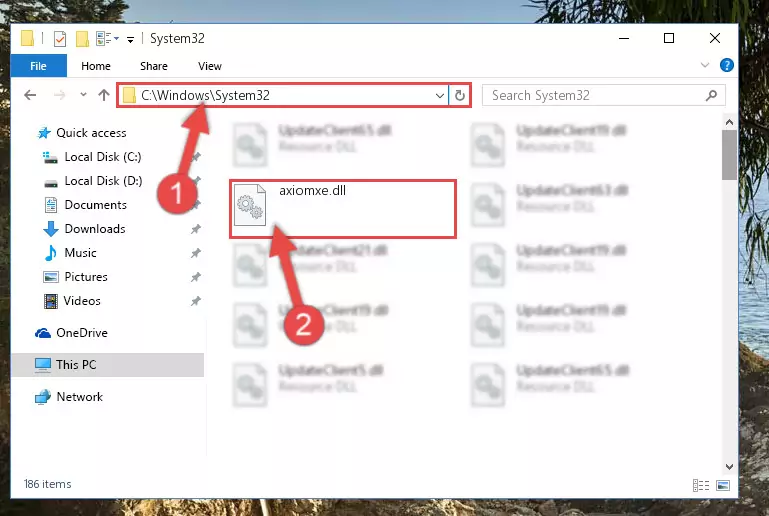Screen dimensions: 769x516
Task: Open the Customize Quick Access Toolbar dropdown
Action: (130, 39)
